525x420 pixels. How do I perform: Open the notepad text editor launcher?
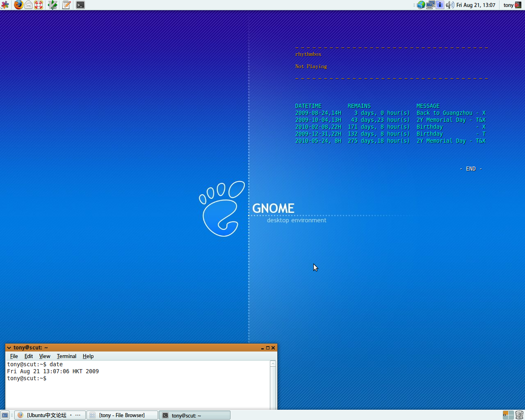66,5
